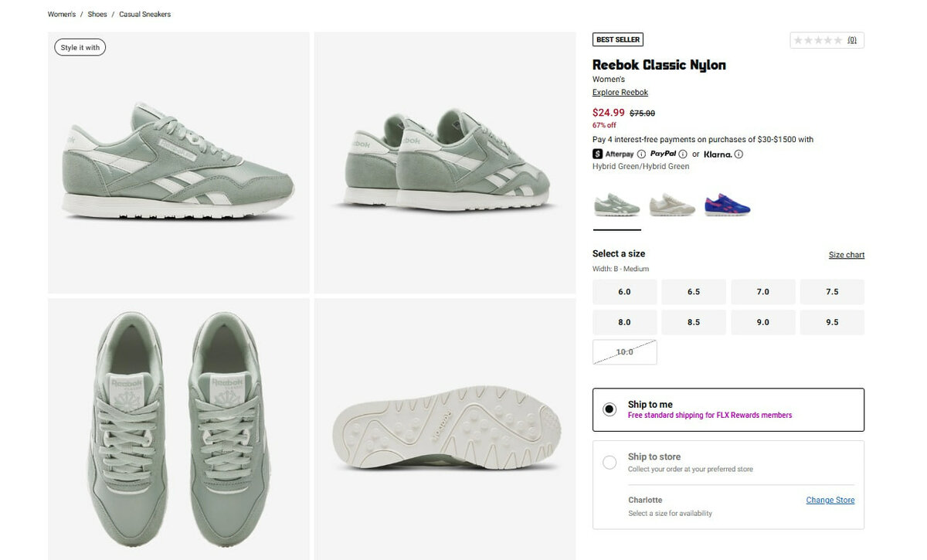Click the PayPal info icon
This screenshot has width=927, height=560.
coord(683,154)
